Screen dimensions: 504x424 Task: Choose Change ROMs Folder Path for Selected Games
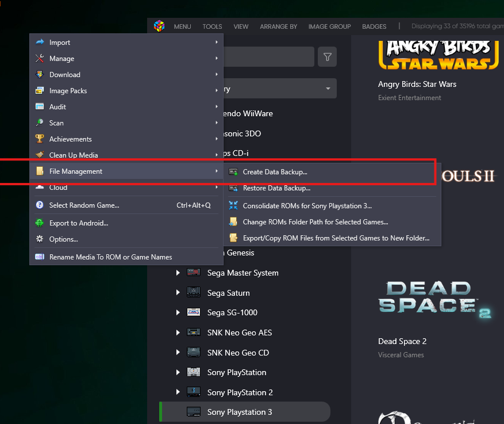tap(332, 221)
